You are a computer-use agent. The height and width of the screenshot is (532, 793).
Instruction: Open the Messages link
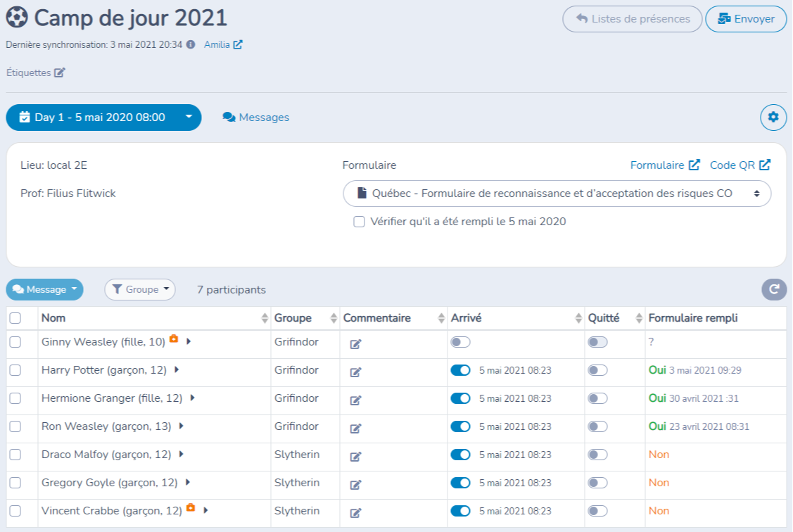tap(256, 118)
